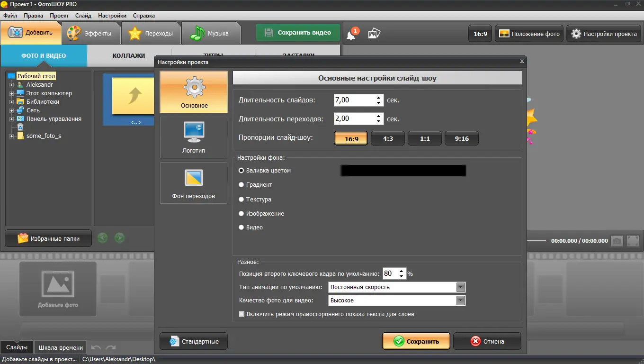
Task: Click the redo arrow icon
Action: 111,347
